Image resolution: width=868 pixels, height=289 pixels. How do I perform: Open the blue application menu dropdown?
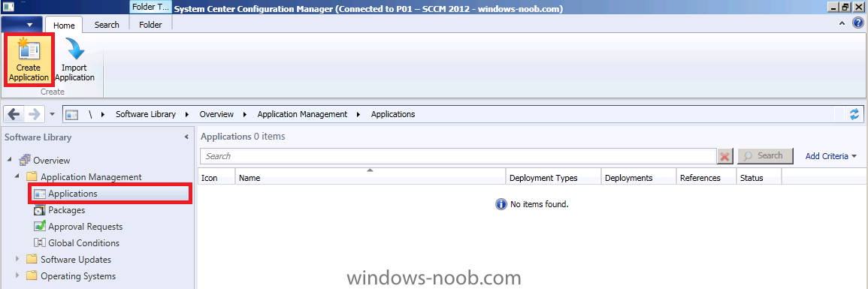[22, 24]
